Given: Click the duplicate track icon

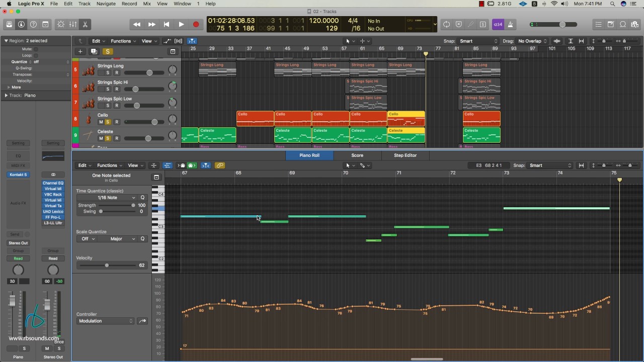Looking at the screenshot, I should [x=94, y=51].
